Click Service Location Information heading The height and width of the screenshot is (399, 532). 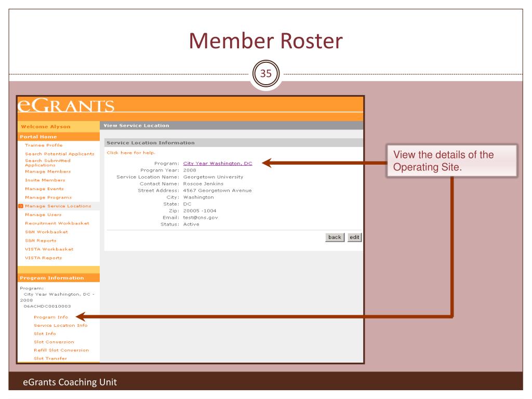click(151, 143)
